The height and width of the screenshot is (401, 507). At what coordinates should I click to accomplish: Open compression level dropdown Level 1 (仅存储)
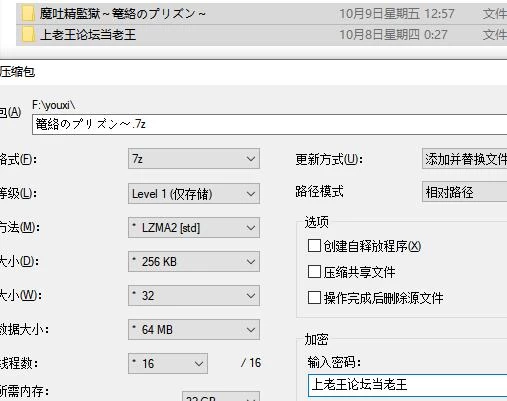[x=194, y=194]
